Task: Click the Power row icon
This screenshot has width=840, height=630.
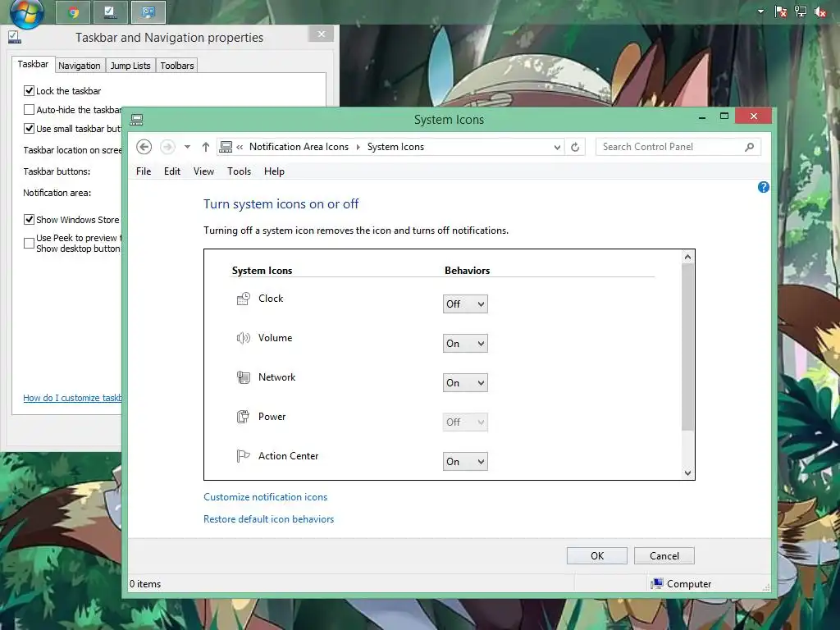Action: pyautogui.click(x=243, y=417)
